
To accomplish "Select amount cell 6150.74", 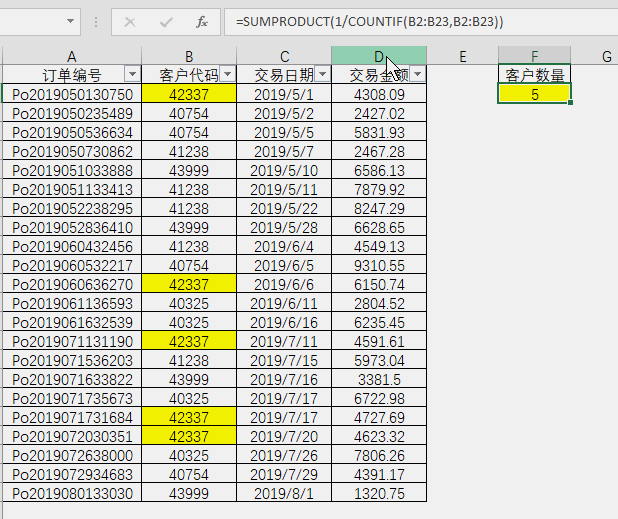I will [x=379, y=285].
